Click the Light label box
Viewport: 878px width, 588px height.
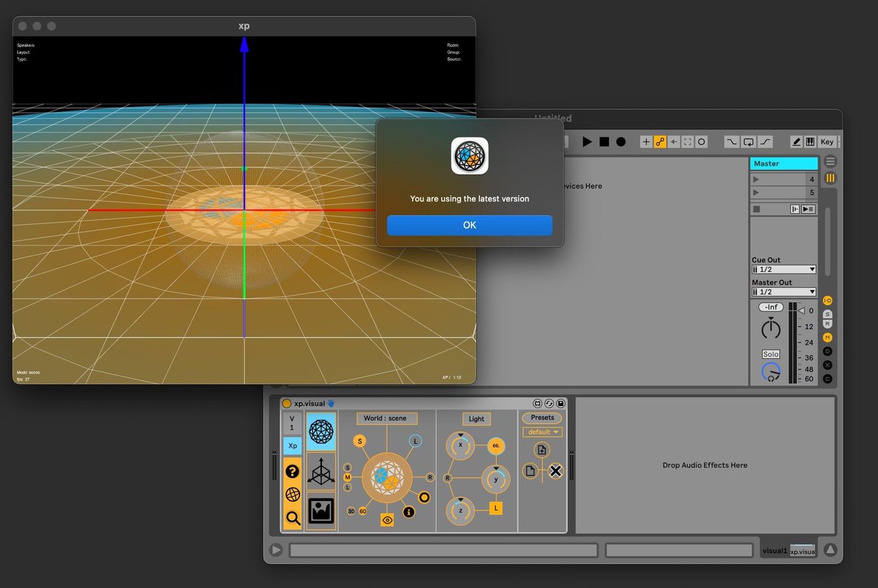point(476,419)
